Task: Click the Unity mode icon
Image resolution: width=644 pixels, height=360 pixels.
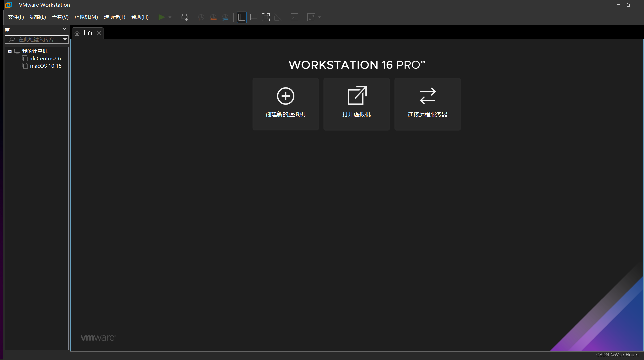Action: pos(278,17)
